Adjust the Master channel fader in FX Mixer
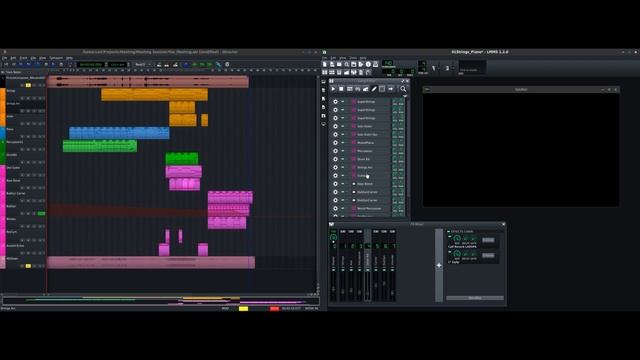Viewport: 640px width, 360px height. click(x=333, y=289)
